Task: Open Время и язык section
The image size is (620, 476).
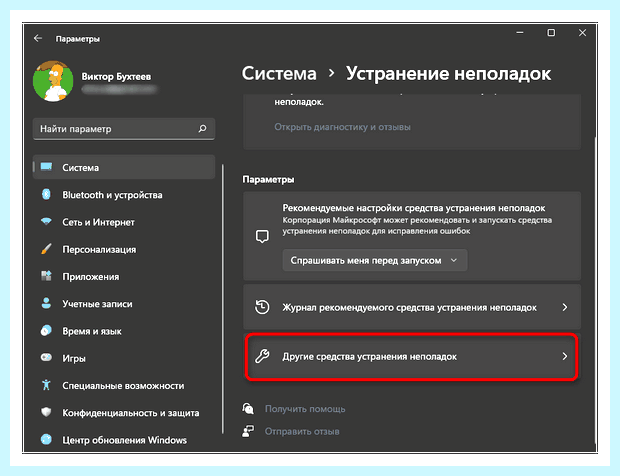Action: 124,331
